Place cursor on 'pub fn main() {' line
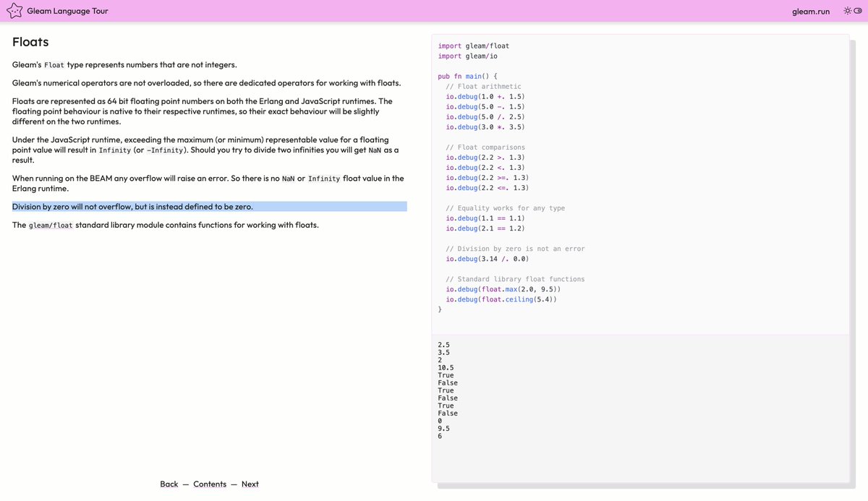The image size is (868, 501). (x=468, y=77)
